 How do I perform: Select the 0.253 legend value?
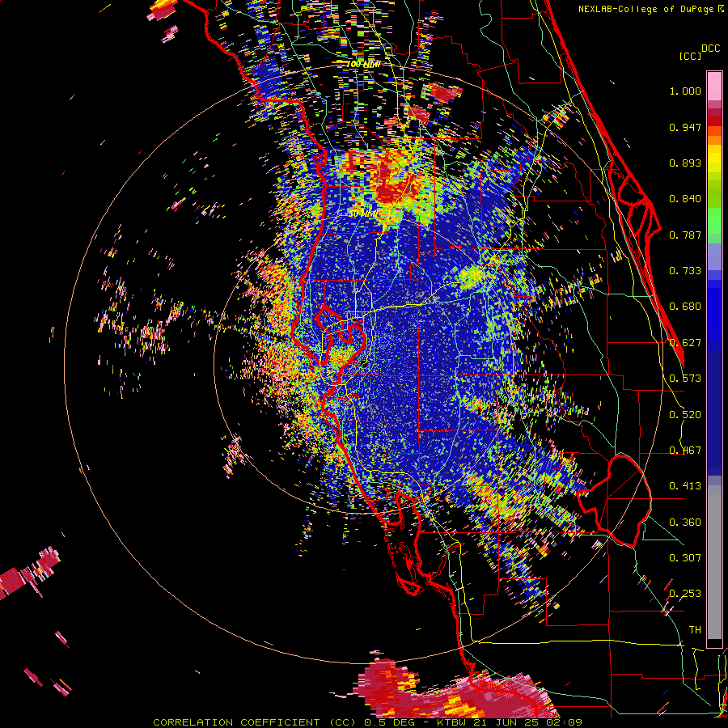(x=685, y=594)
